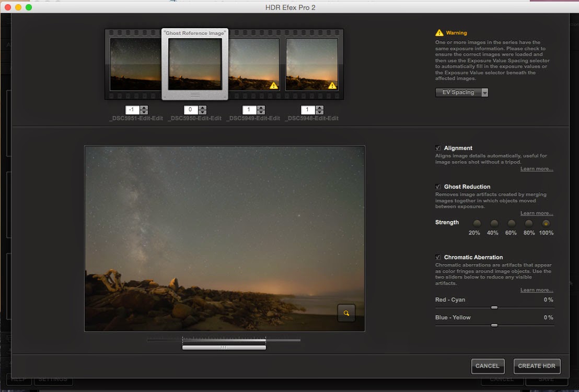The height and width of the screenshot is (392, 579).
Task: Click the CREATE HDR button
Action: pyautogui.click(x=537, y=366)
